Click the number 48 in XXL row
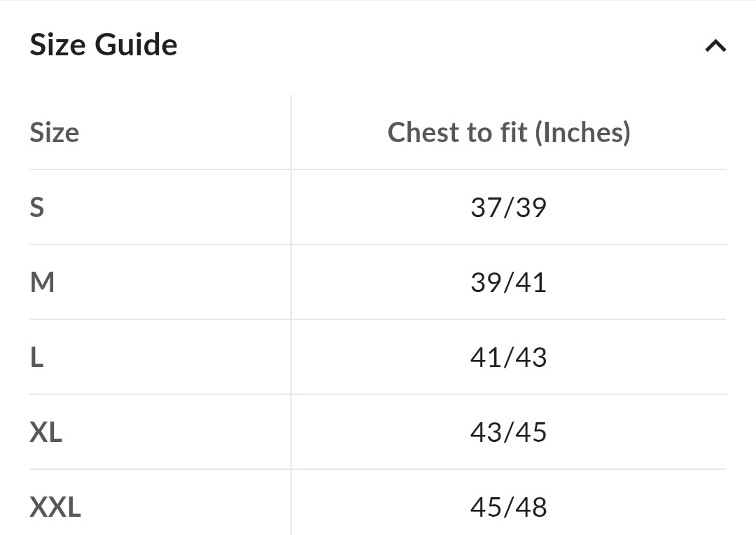The width and height of the screenshot is (756, 535). tap(531, 507)
